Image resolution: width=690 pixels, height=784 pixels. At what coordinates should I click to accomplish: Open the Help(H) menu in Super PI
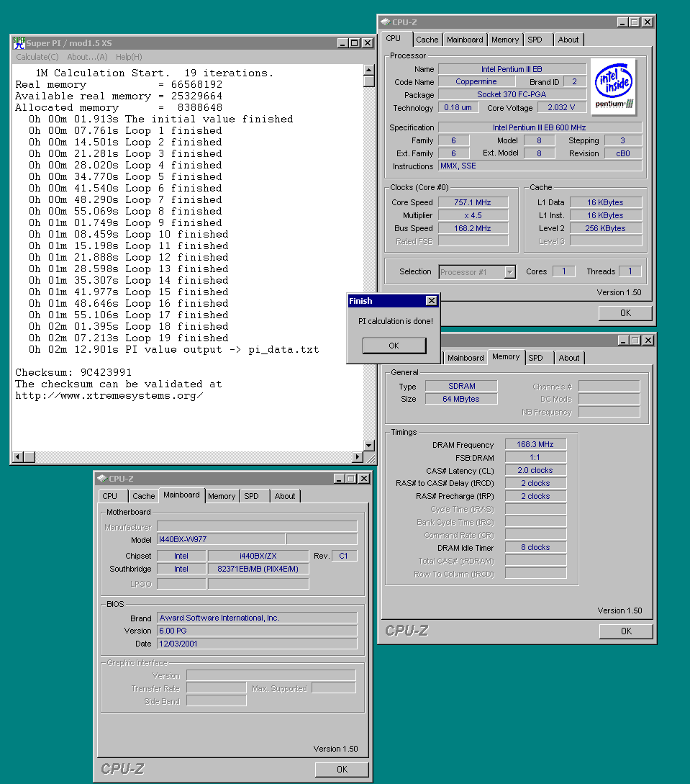click(129, 57)
